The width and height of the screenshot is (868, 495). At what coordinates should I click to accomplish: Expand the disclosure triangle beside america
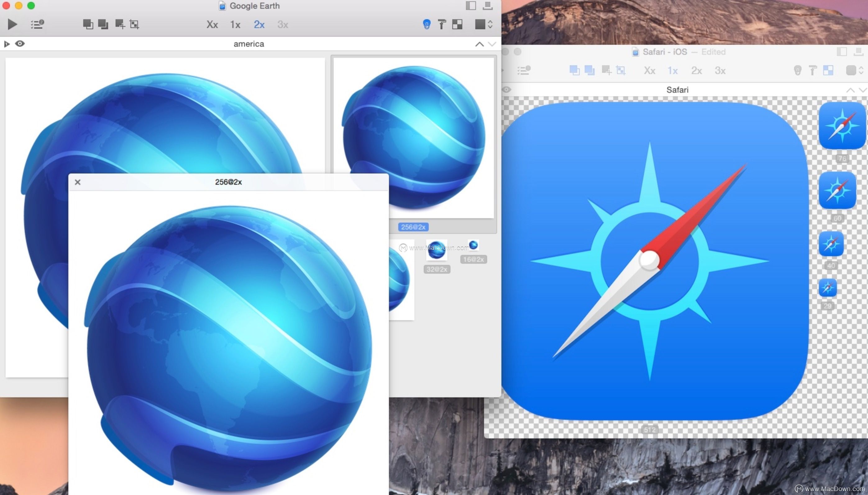click(x=7, y=44)
